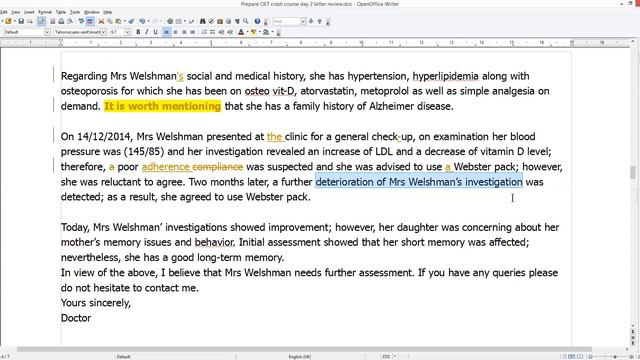Viewport: 640px width, 360px height.
Task: Click the Open document icon
Action: coord(8,21)
